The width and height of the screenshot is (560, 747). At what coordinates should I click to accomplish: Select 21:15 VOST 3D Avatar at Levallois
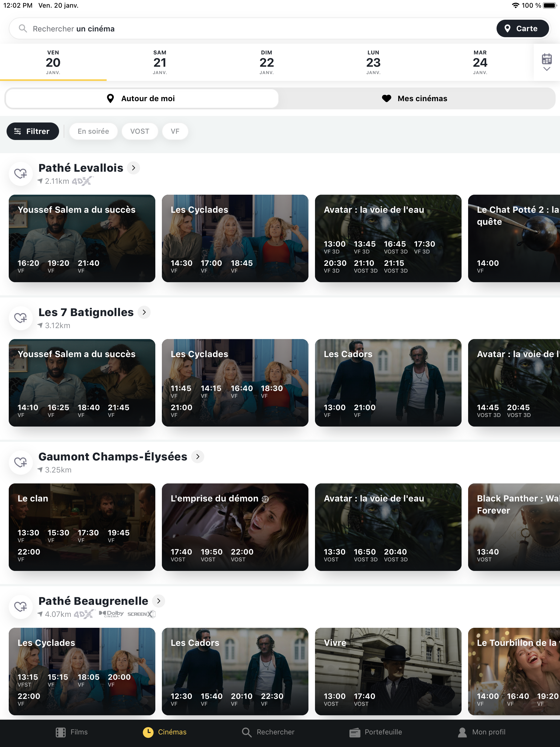tap(395, 266)
